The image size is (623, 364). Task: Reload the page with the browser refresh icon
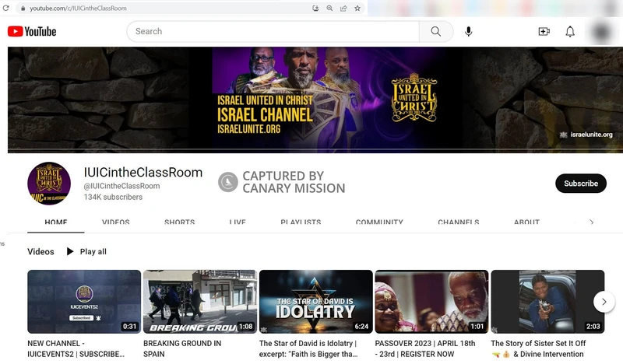pos(5,8)
